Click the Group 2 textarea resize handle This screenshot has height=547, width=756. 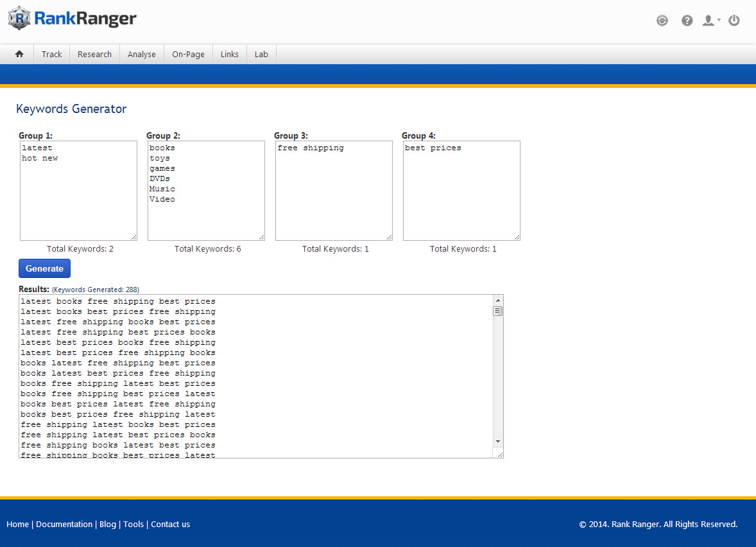click(262, 237)
